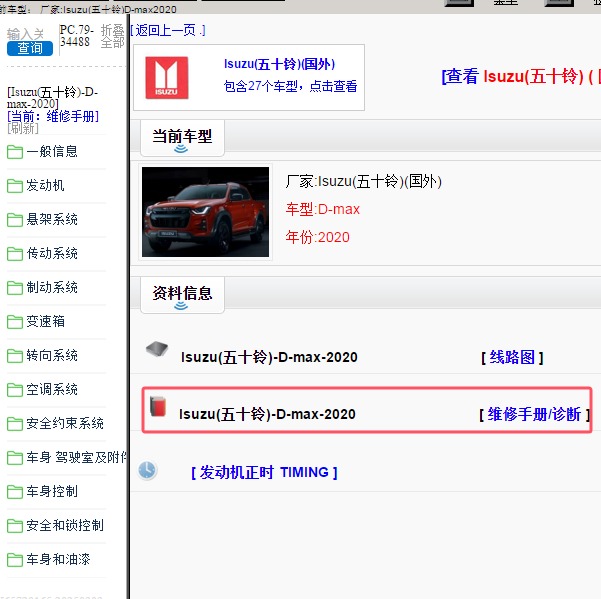Open the 安全和锁控制 tree item

[x=65, y=526]
